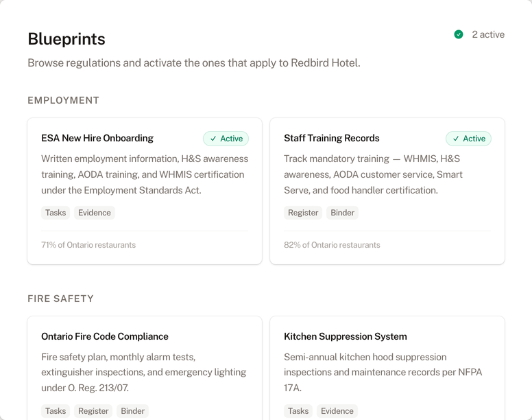Click Evidence tag on Kitchen Suppression System
This screenshot has height=420, width=532.
point(337,411)
